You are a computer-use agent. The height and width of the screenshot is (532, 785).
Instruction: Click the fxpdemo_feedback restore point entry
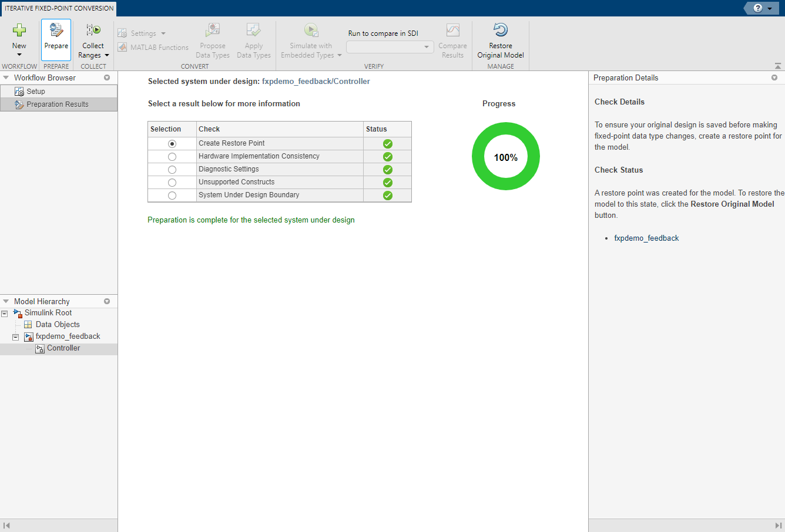[x=646, y=238]
